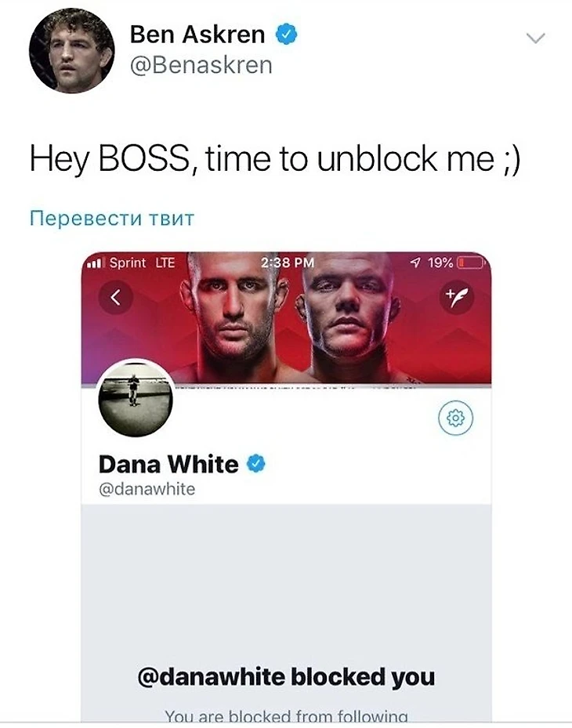
Task: Click Dana White's round avatar
Action: (136, 400)
